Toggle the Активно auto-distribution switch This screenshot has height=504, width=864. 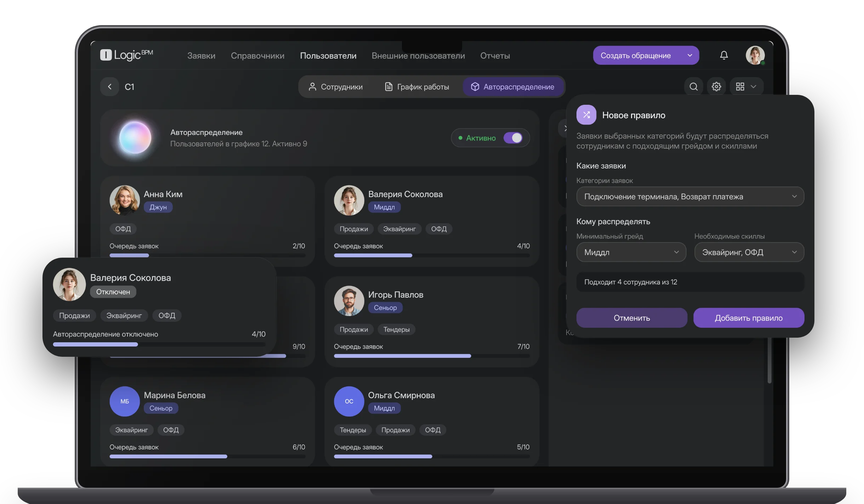[x=513, y=138]
